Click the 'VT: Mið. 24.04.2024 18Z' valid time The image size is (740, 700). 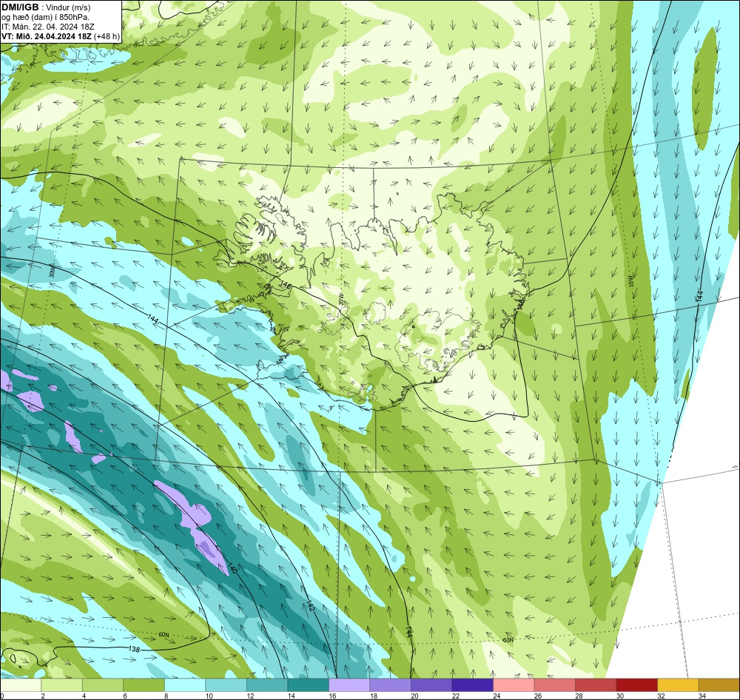coord(47,36)
